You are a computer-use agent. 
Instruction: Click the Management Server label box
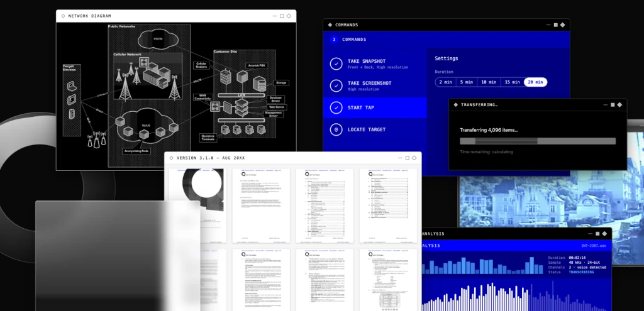point(274,114)
